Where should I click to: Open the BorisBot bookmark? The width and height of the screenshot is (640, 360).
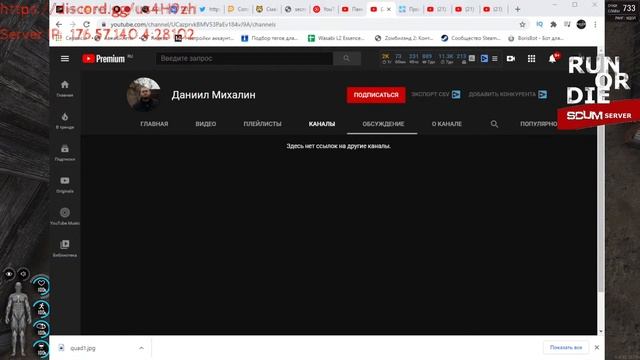coord(536,38)
